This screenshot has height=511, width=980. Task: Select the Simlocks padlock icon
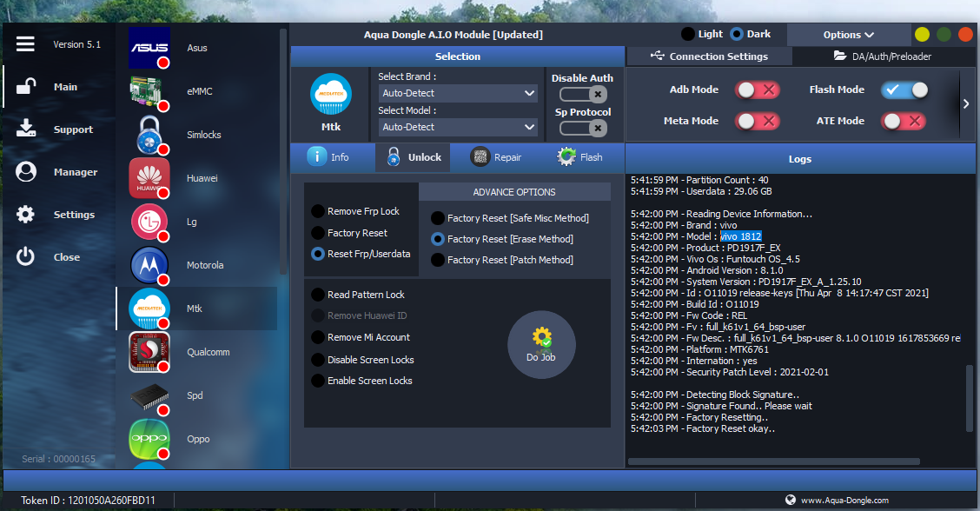149,135
